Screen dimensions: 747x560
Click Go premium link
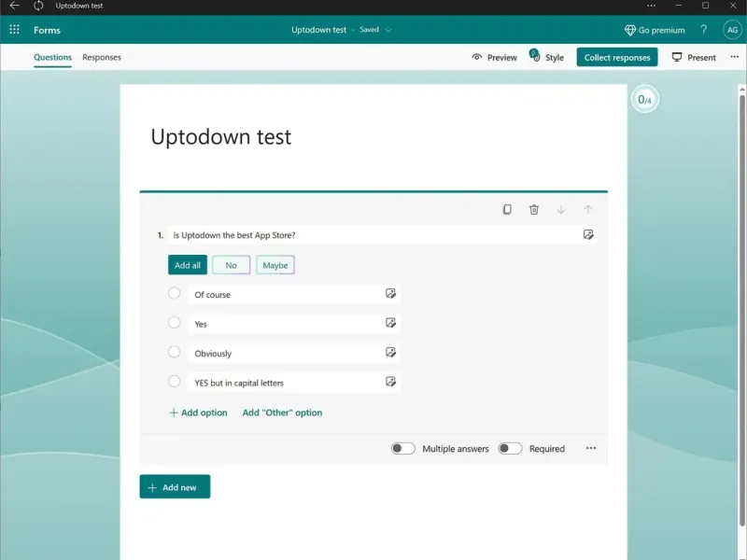coord(655,30)
